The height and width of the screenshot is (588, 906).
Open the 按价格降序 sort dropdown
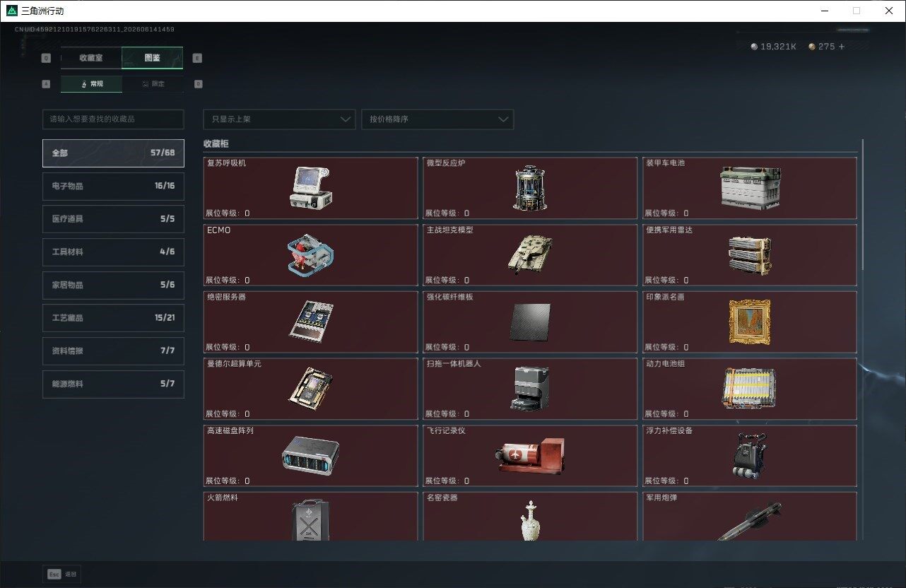point(437,119)
